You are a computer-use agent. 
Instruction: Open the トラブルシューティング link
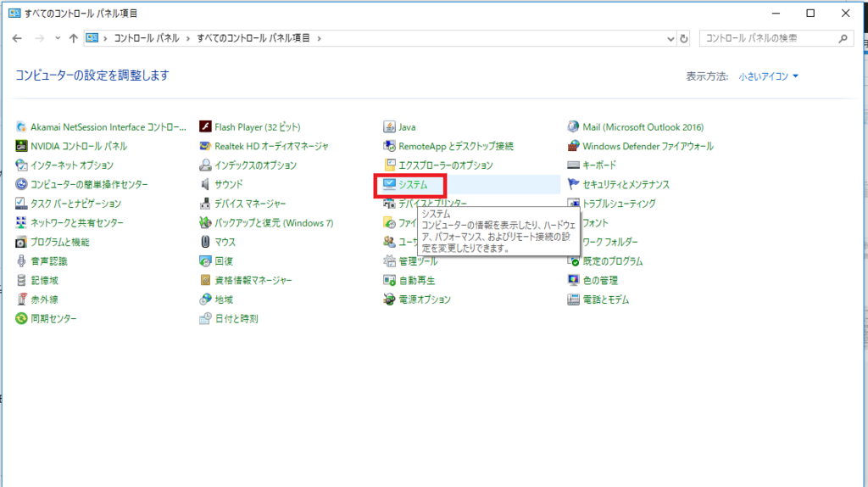click(x=619, y=204)
